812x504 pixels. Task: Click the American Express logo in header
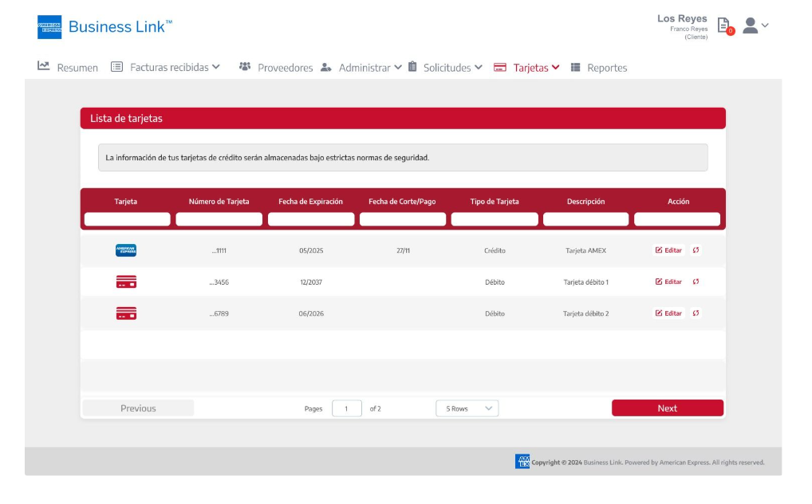point(49,27)
